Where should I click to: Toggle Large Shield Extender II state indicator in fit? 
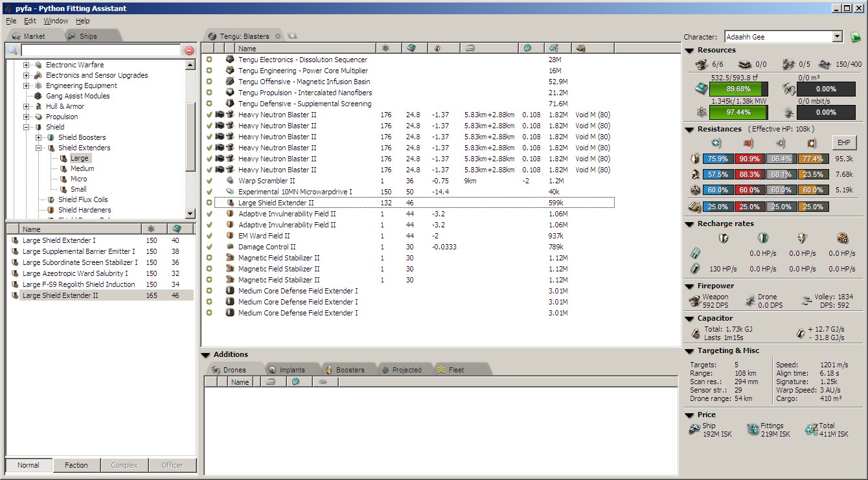click(x=209, y=203)
